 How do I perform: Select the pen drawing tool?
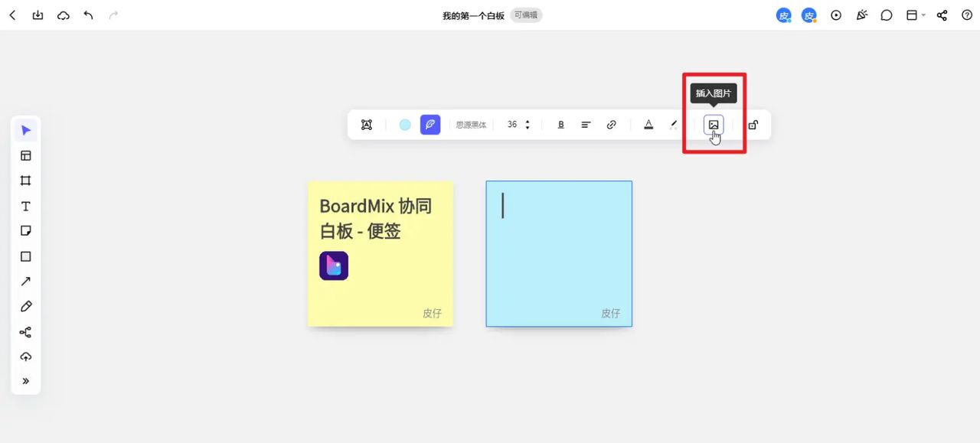[26, 307]
